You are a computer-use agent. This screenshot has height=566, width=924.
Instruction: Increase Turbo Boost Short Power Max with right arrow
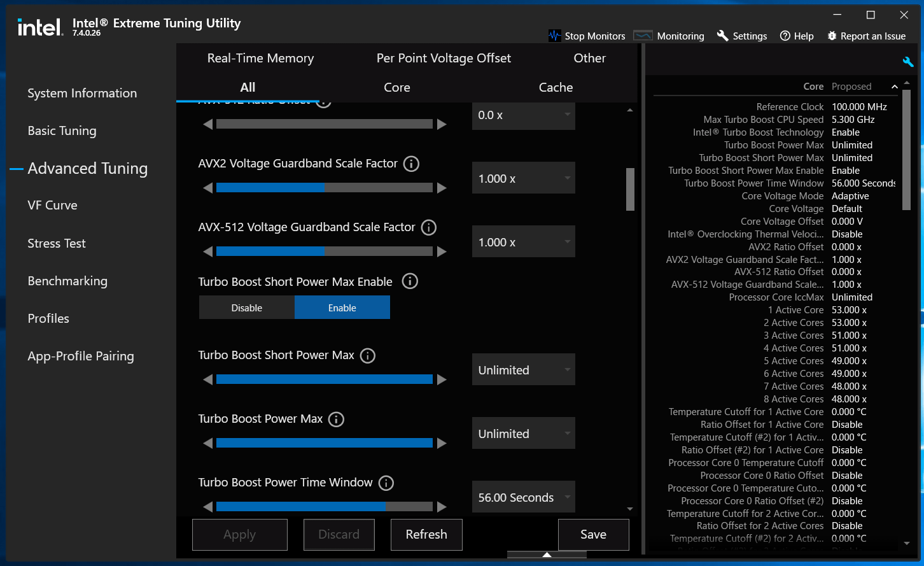tap(442, 379)
